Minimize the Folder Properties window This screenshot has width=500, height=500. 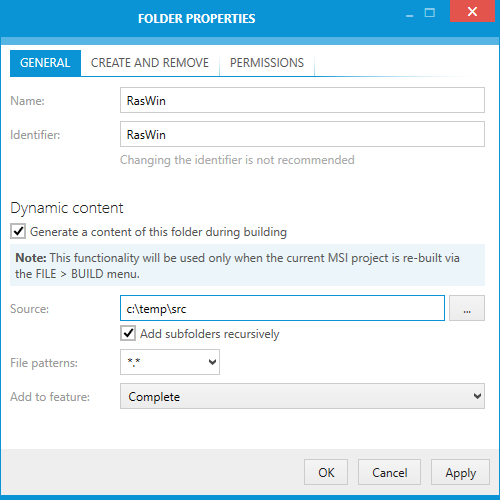point(410,15)
